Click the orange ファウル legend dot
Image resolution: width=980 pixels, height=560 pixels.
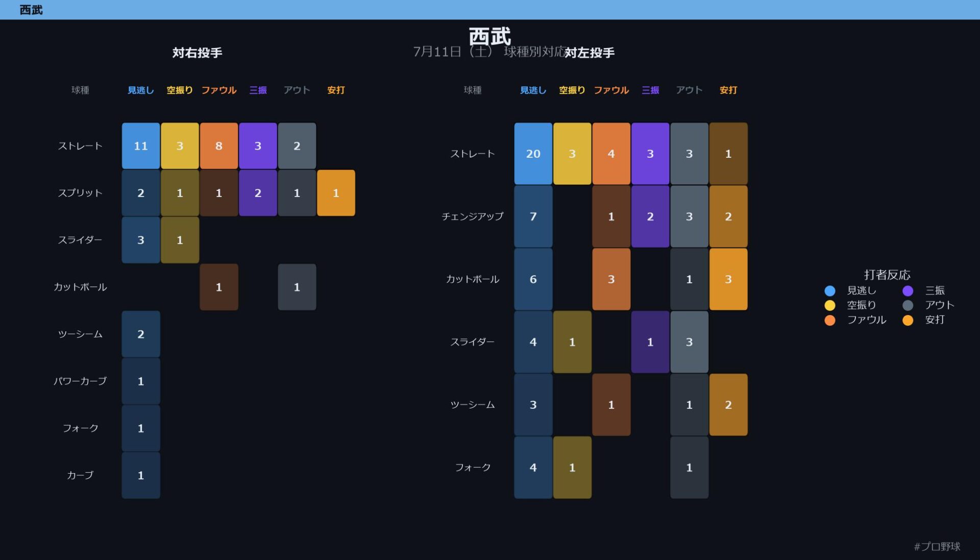pos(830,320)
